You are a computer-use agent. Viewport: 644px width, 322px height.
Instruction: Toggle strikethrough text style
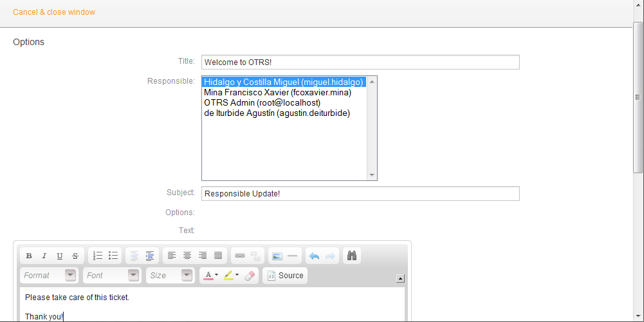click(75, 256)
